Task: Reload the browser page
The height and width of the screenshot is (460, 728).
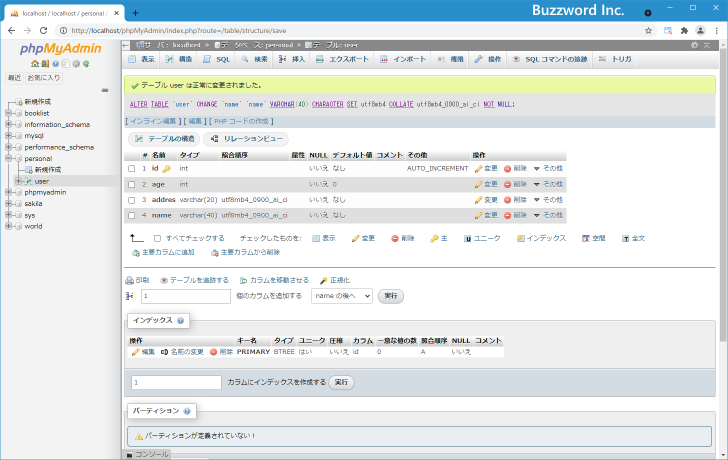Action: point(43,31)
